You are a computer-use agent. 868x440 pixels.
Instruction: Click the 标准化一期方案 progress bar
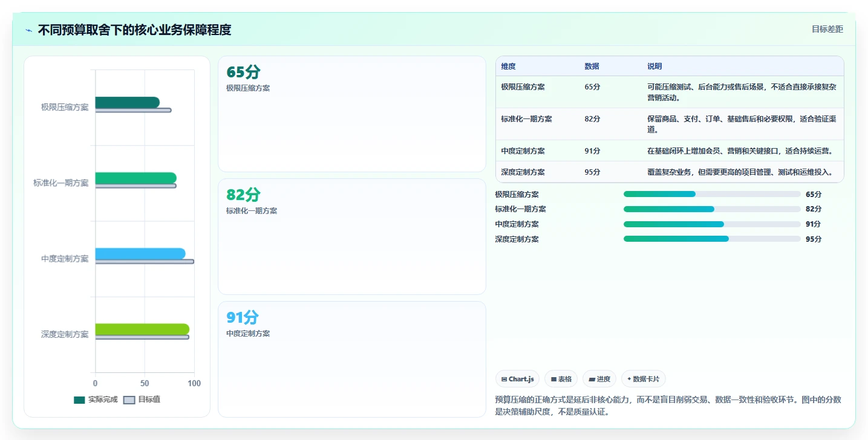click(x=712, y=209)
